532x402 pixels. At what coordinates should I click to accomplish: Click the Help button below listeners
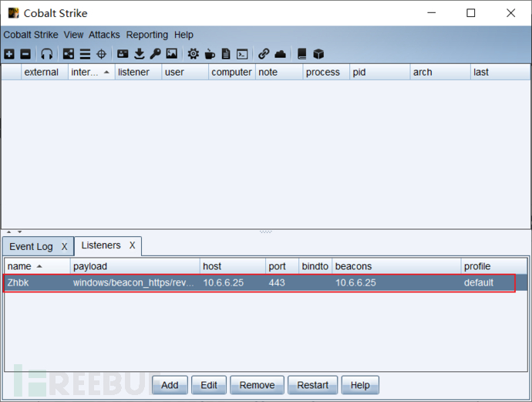[360, 385]
